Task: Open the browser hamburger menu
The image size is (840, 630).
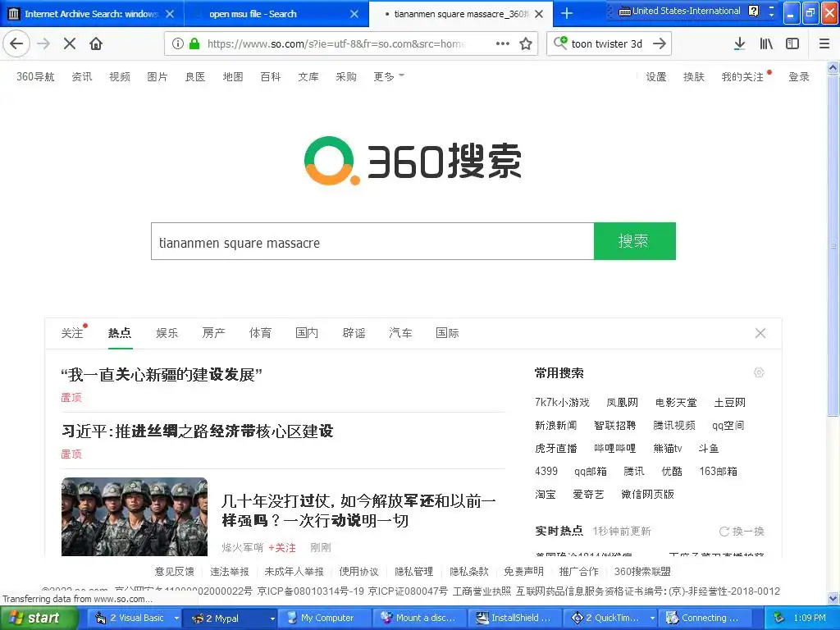Action: tap(824, 43)
